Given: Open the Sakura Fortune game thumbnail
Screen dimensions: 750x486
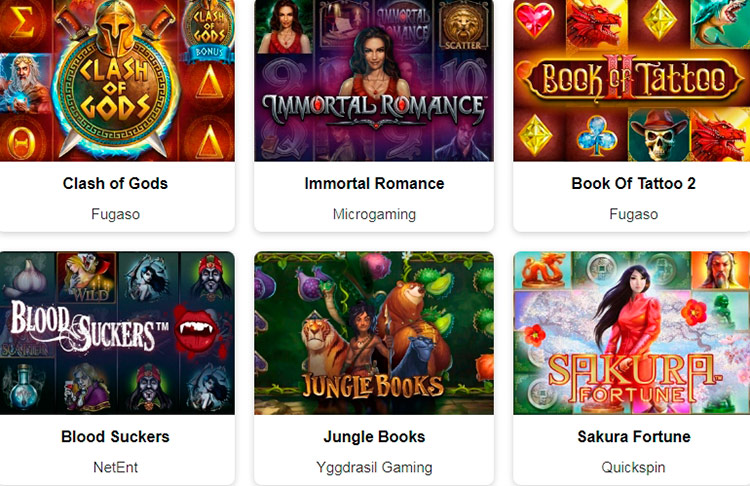Looking at the screenshot, I should [631, 333].
